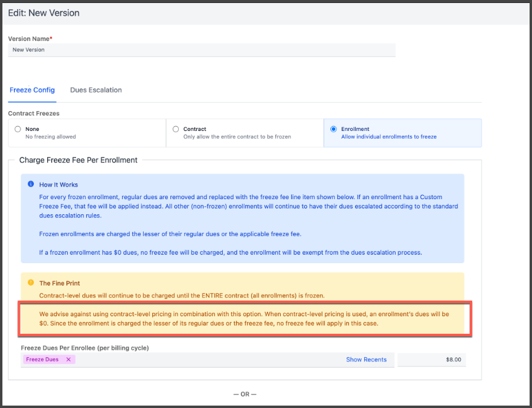Click empty area of Freeze Dues Per Enrollee field

point(205,360)
